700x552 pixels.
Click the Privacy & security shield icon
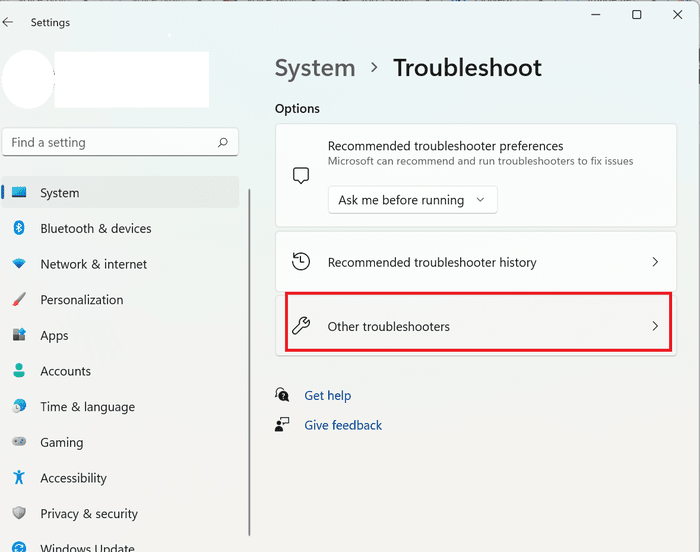pyautogui.click(x=19, y=513)
